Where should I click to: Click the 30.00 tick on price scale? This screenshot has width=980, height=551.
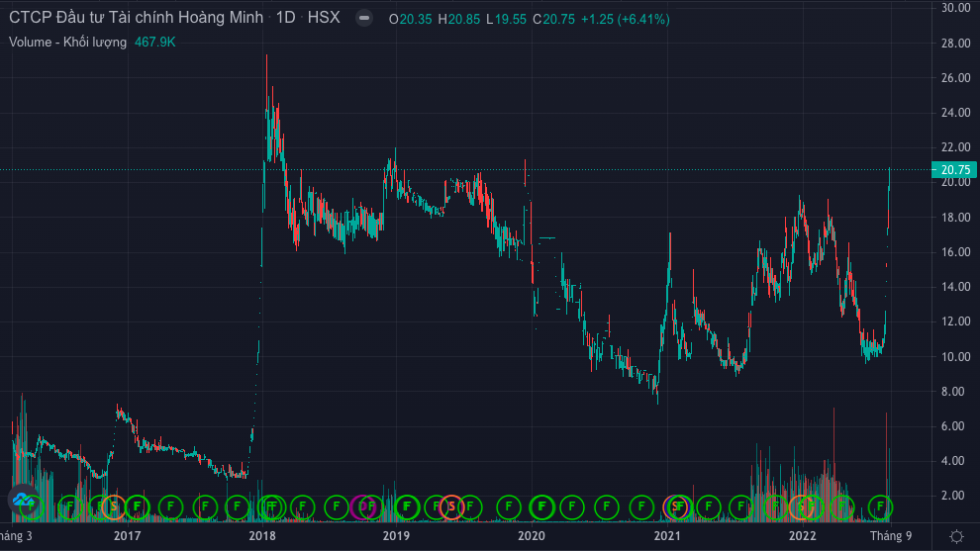[955, 8]
